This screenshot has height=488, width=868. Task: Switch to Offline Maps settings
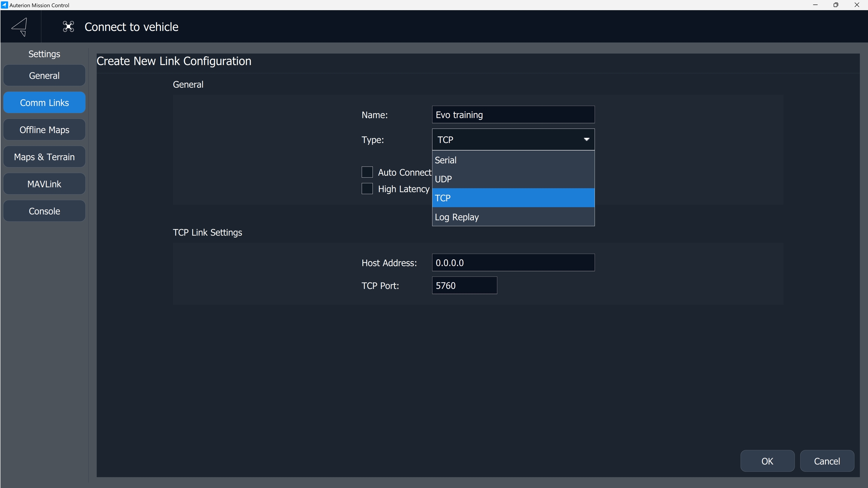44,130
